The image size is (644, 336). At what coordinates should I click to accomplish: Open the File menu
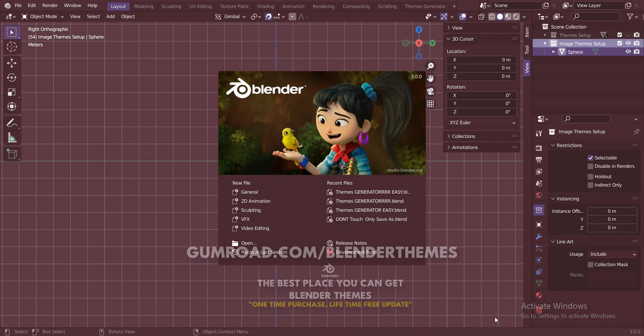click(18, 5)
